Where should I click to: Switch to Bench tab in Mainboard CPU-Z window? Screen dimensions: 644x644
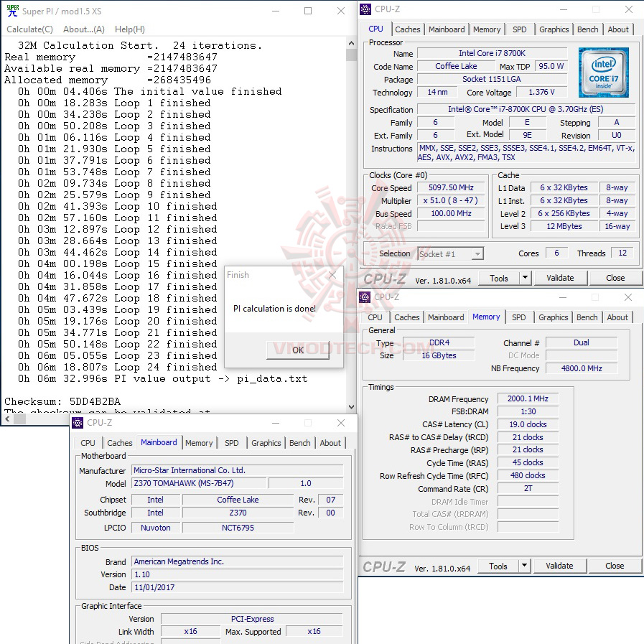pyautogui.click(x=299, y=443)
